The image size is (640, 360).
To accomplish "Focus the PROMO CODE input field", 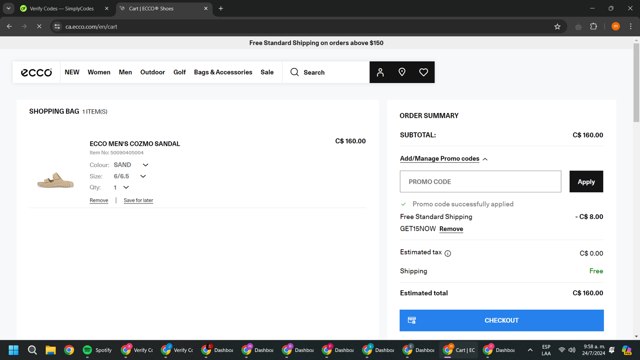I will [480, 182].
